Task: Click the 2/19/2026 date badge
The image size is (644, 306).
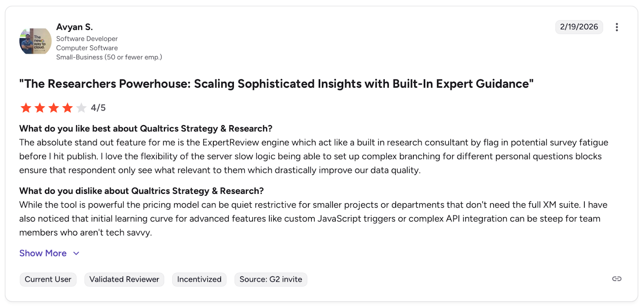Action: (579, 27)
